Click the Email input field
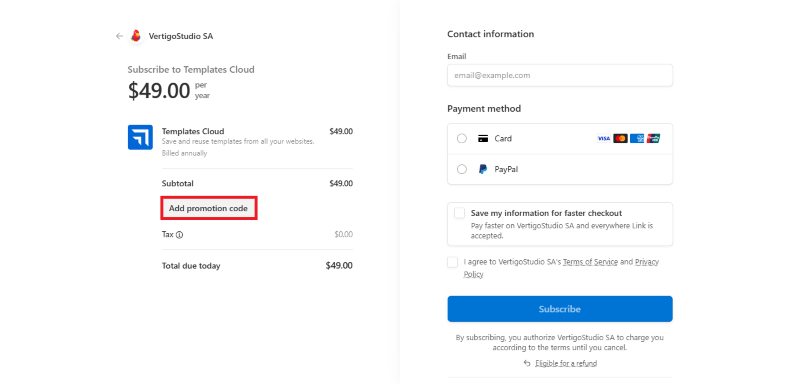 point(560,75)
